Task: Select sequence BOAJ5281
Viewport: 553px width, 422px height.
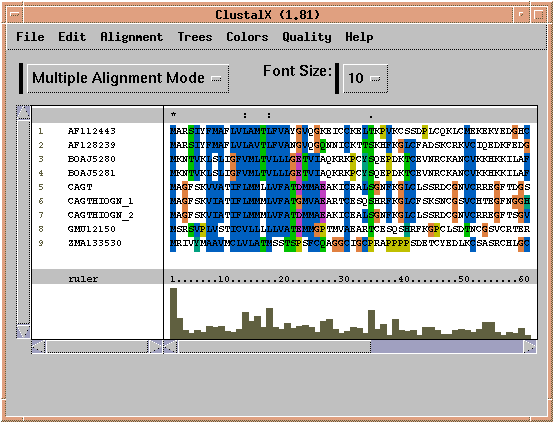Action: [92, 173]
